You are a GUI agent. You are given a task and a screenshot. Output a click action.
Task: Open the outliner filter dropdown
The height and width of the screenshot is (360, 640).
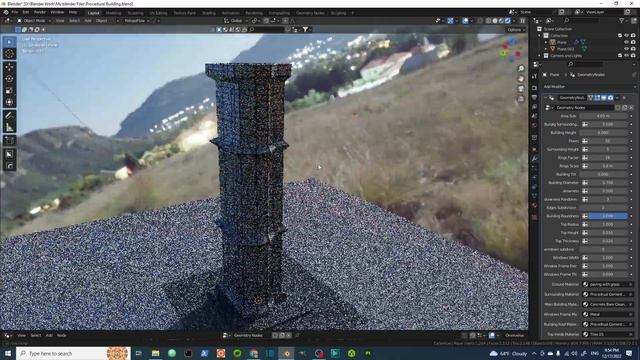tap(623, 20)
